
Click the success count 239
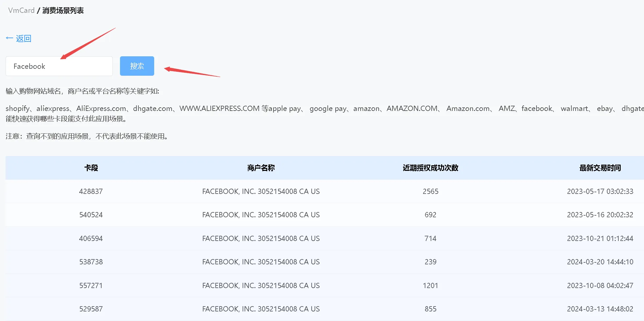click(x=431, y=262)
